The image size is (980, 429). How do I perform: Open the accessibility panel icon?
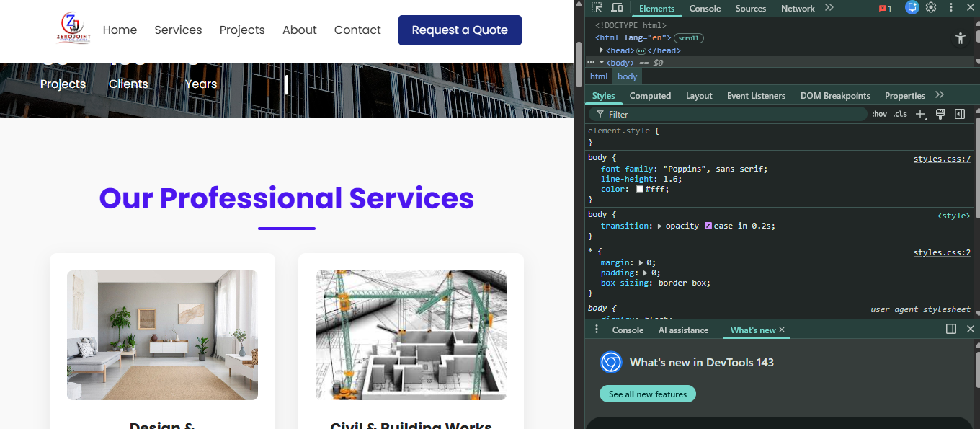click(x=960, y=38)
